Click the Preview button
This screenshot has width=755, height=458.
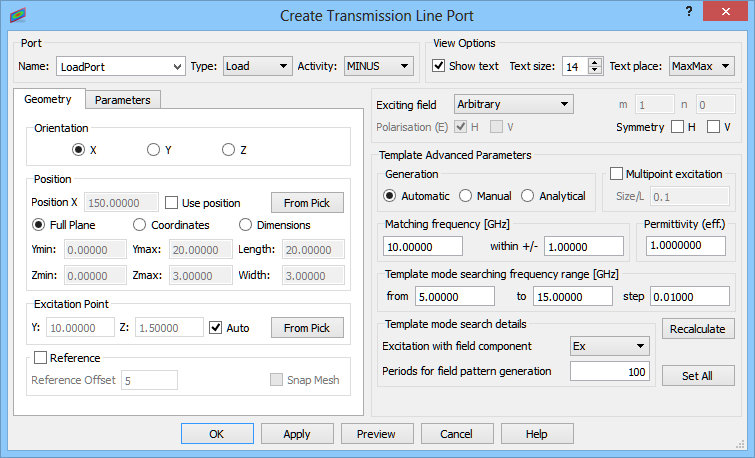(x=377, y=434)
